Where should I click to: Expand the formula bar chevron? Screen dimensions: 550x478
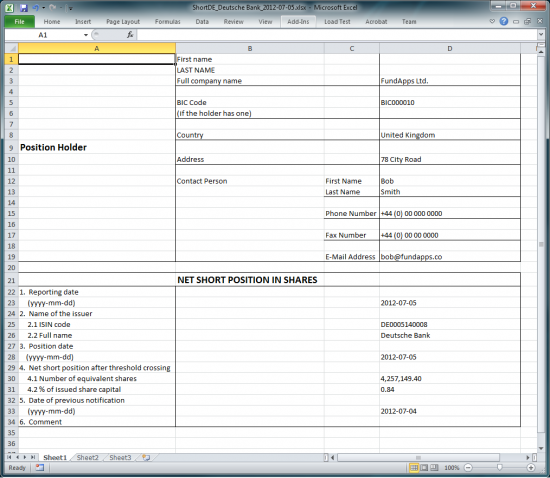pos(541,35)
